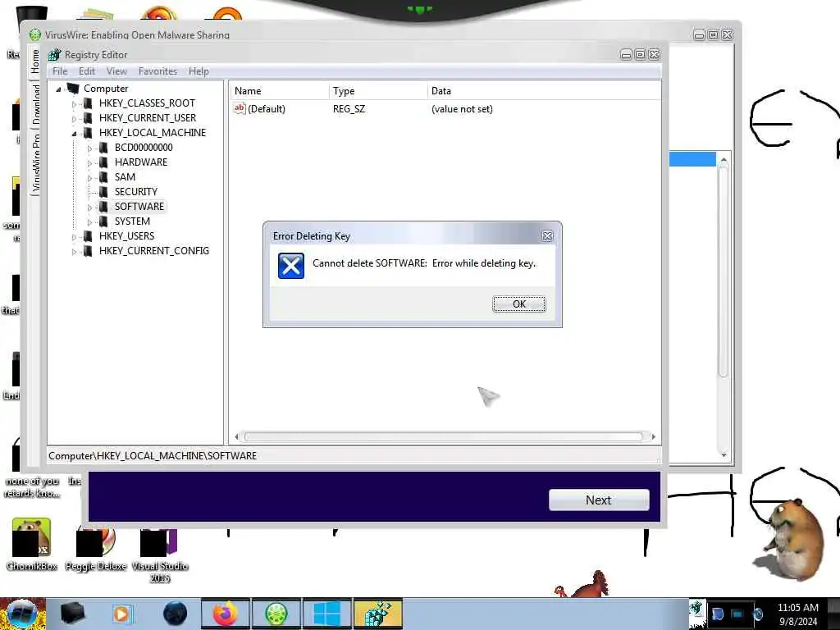Screen dimensions: 840x630
Task: Open the Visual Studio 2015 desktop shortcut
Action: pyautogui.click(x=160, y=555)
